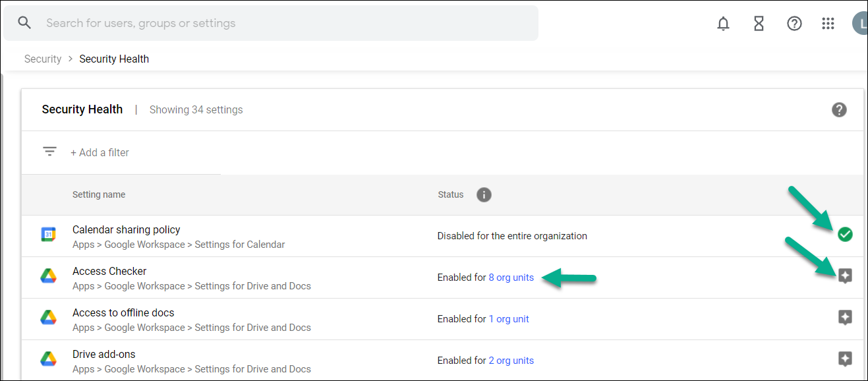Open the help question mark in top bar
Image resolution: width=868 pixels, height=381 pixels.
click(794, 24)
